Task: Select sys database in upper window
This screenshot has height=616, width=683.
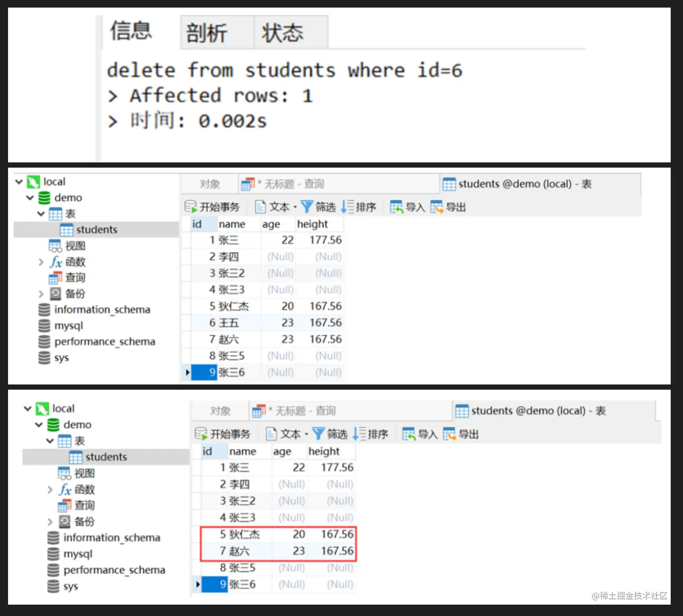Action: (53, 357)
